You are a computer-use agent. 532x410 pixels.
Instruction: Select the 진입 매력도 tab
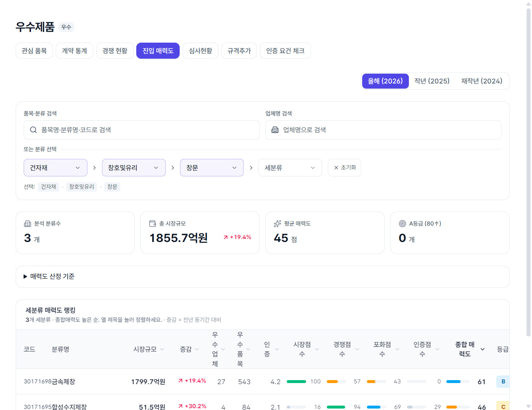pyautogui.click(x=158, y=51)
